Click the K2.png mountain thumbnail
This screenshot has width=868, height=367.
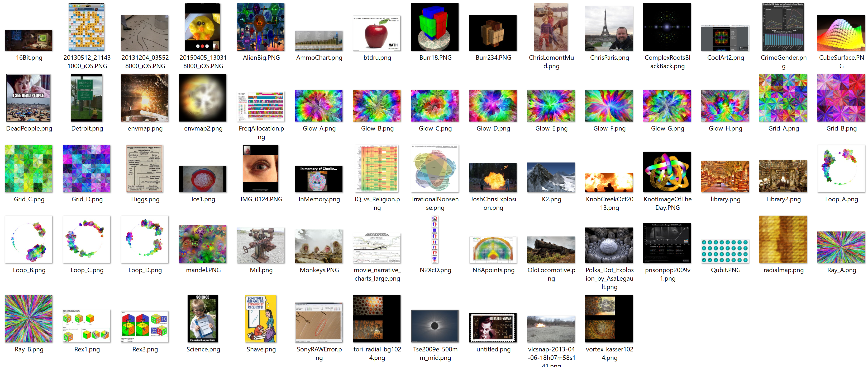click(x=551, y=178)
